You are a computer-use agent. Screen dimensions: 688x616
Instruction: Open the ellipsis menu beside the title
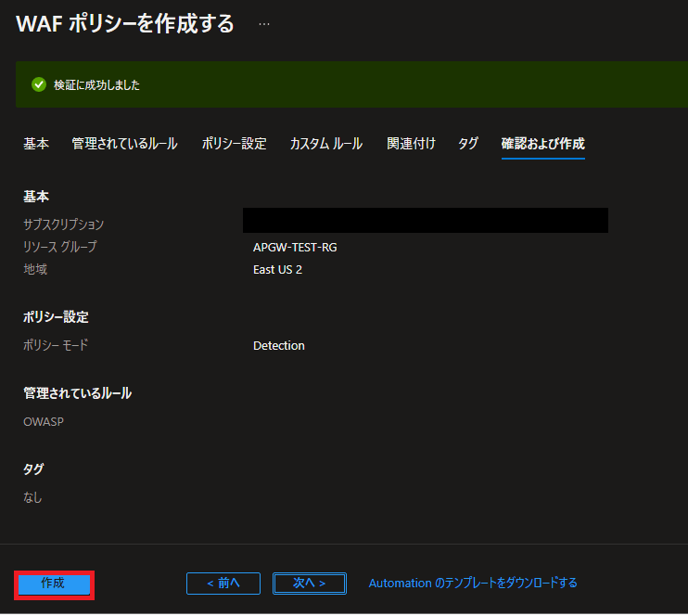264,24
